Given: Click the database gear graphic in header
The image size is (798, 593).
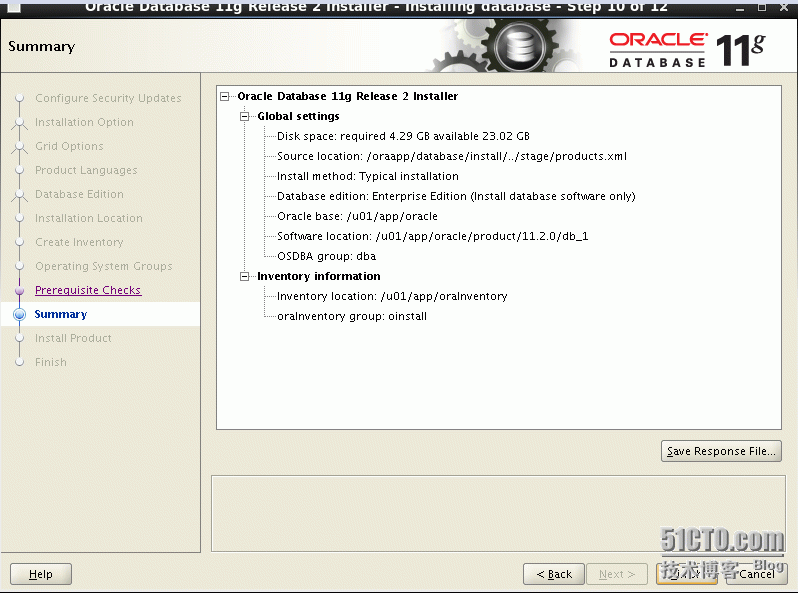Looking at the screenshot, I should point(520,47).
